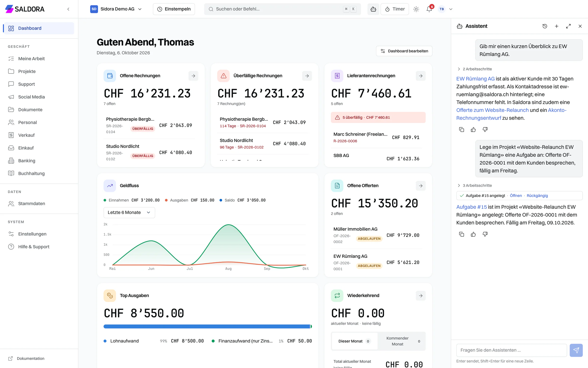Open the 5 überfällig CHF 7'460.61 warning banner
Screen dimensions: 588x368
click(378, 118)
